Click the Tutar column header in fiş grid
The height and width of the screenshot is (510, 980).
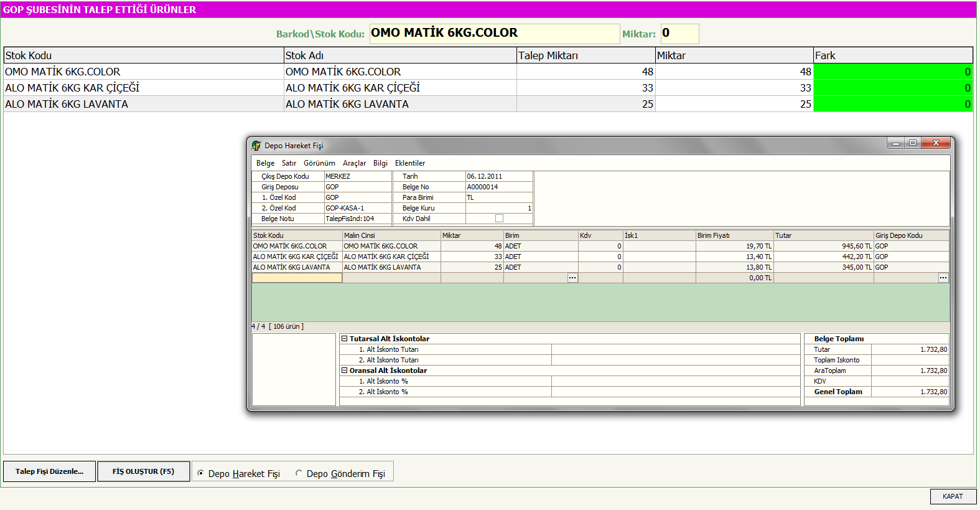(824, 235)
